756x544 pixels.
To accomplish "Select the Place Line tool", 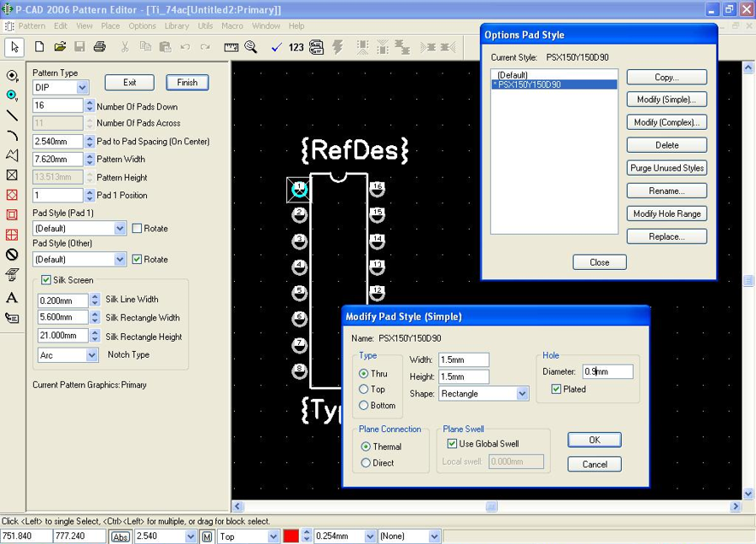I will click(12, 115).
